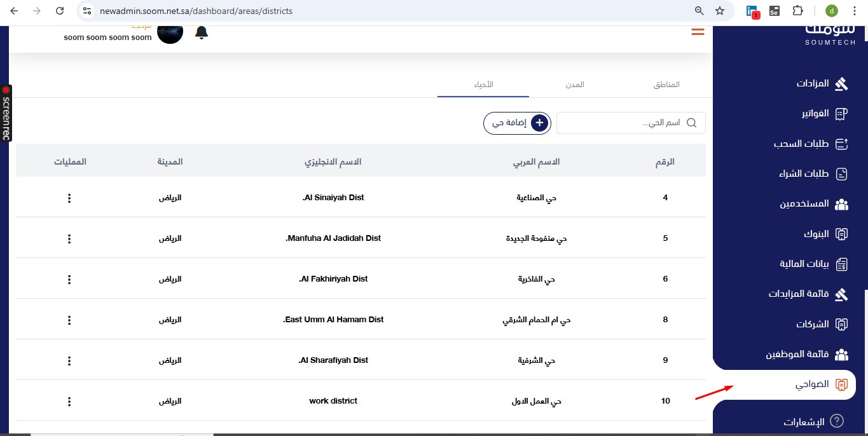Open actions menu for work district row

(69, 402)
